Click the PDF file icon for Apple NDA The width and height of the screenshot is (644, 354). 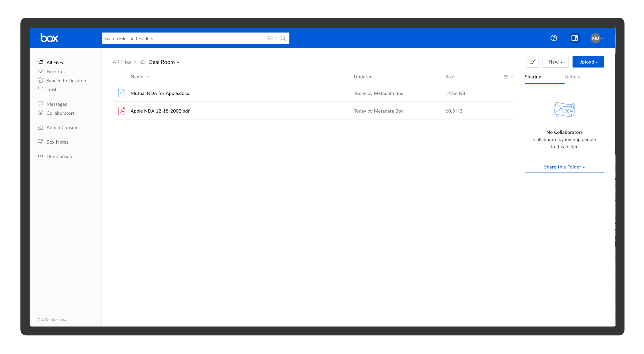(x=121, y=110)
